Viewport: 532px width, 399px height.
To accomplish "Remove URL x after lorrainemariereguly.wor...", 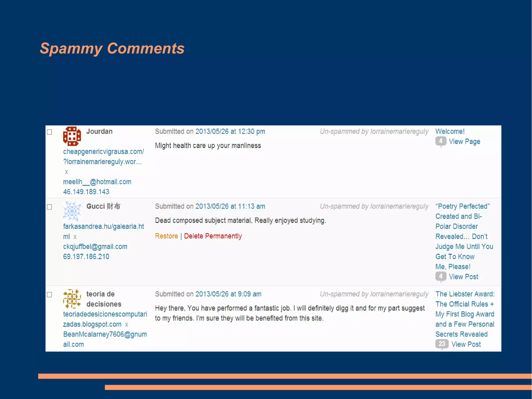I will tap(66, 172).
